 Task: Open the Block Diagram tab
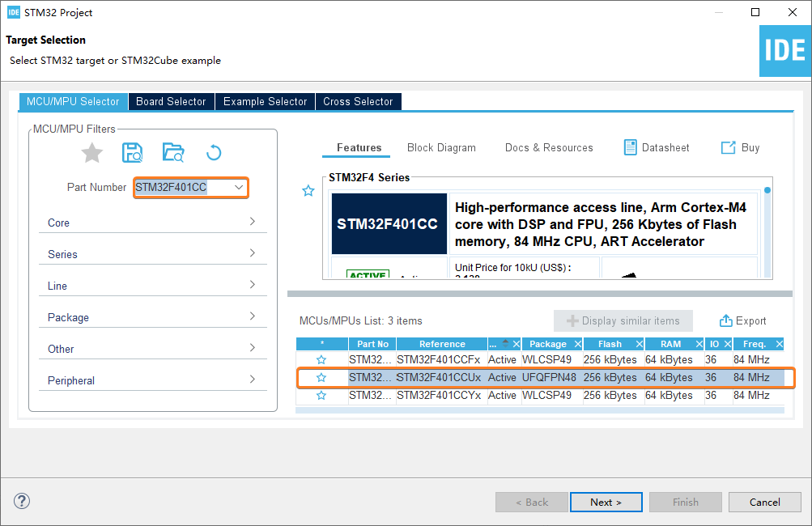click(x=441, y=147)
